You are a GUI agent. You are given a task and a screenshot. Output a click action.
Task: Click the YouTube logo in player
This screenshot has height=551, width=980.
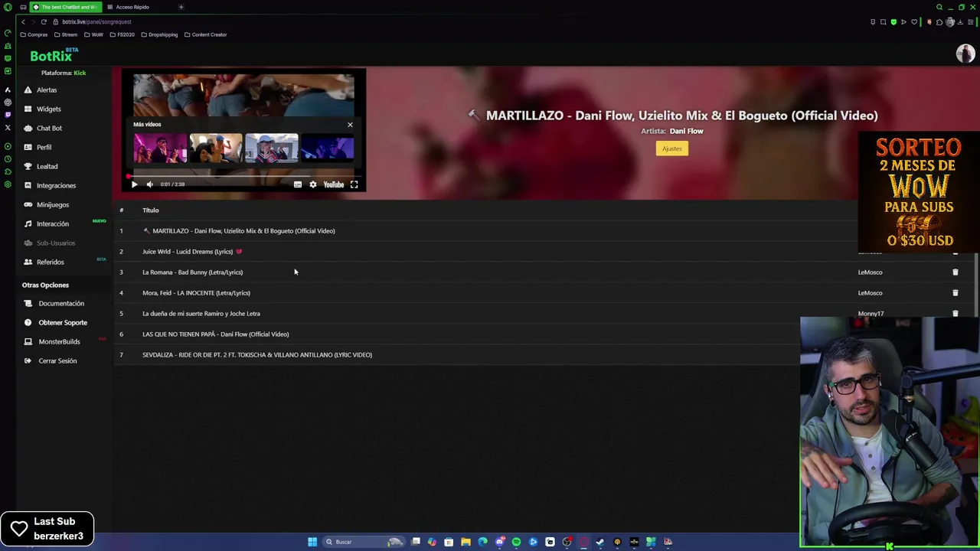[x=334, y=184]
